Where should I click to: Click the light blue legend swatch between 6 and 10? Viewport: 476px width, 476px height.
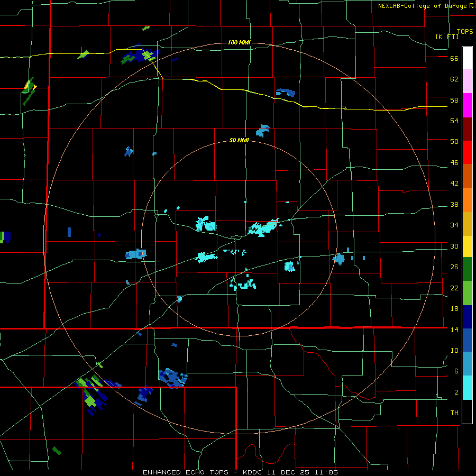coord(467,364)
